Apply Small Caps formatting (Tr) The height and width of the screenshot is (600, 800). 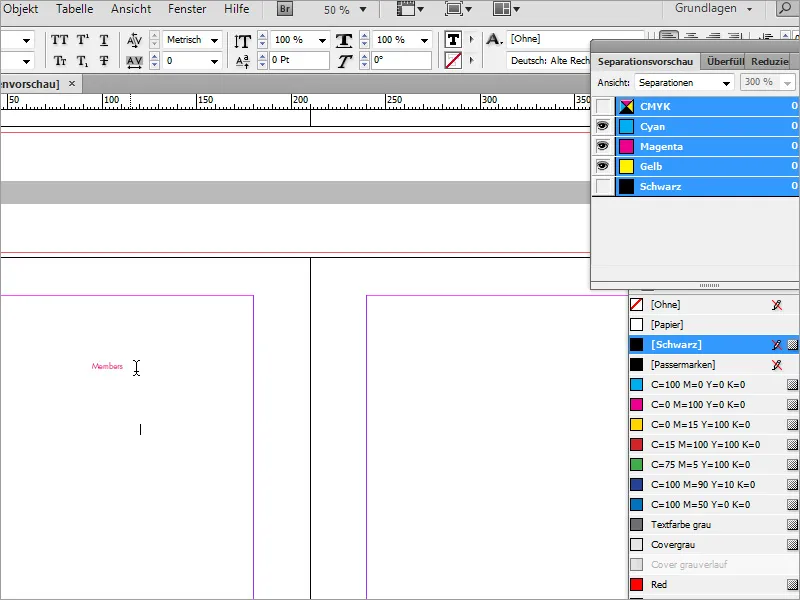click(60, 61)
